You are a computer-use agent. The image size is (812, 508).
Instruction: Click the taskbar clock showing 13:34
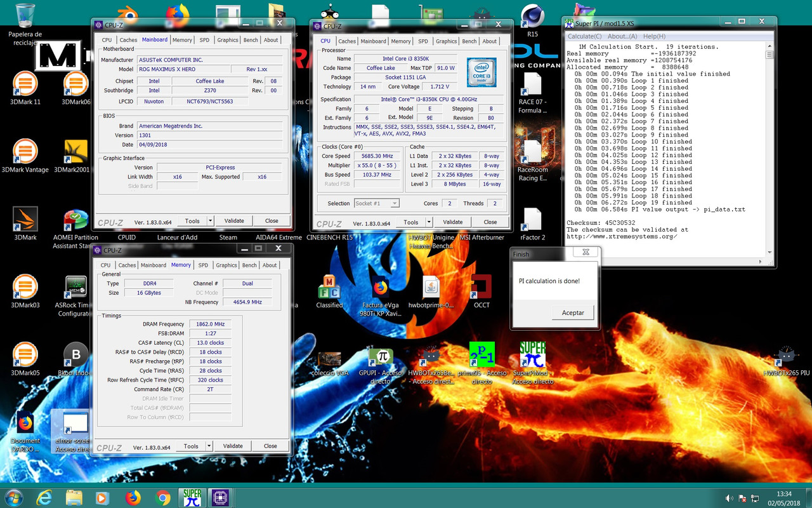tap(784, 498)
